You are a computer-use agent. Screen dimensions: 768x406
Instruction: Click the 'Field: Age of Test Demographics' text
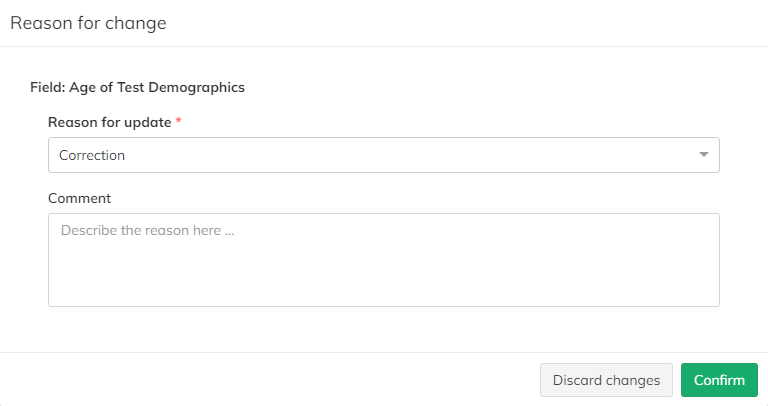(137, 87)
